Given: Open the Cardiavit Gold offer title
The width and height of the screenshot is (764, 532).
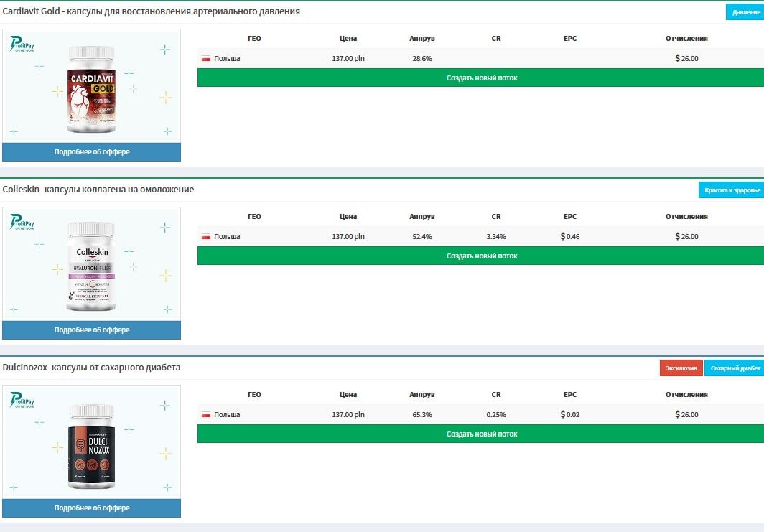Looking at the screenshot, I should pos(151,11).
